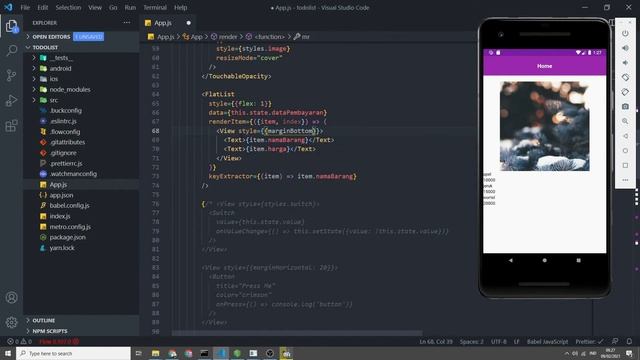This screenshot has width=640, height=360.
Task: Click emulator sidebar home circle
Action: coord(625,151)
